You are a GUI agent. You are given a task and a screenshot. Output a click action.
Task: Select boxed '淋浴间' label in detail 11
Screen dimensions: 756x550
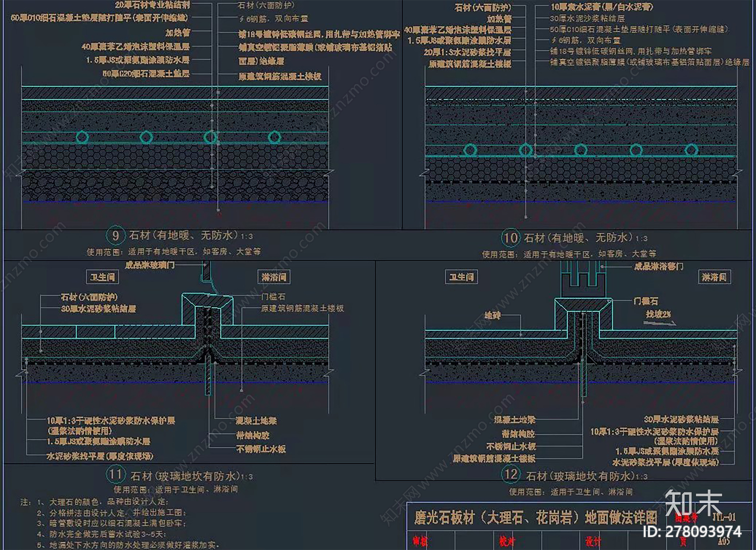tap(274, 277)
